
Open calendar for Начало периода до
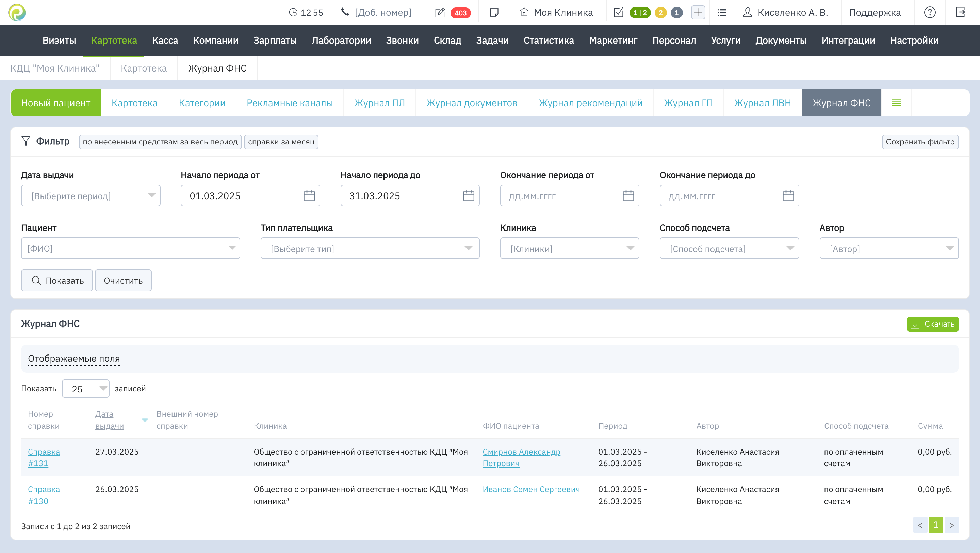point(468,195)
